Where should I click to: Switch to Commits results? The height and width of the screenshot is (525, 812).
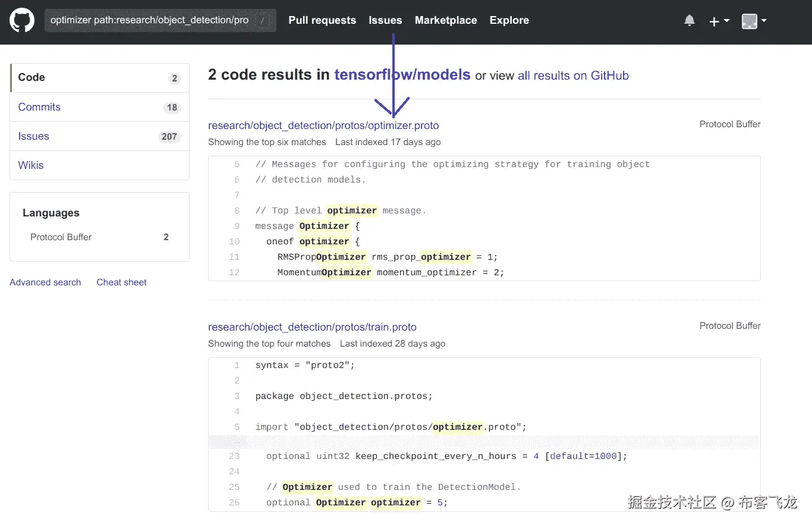(99, 107)
